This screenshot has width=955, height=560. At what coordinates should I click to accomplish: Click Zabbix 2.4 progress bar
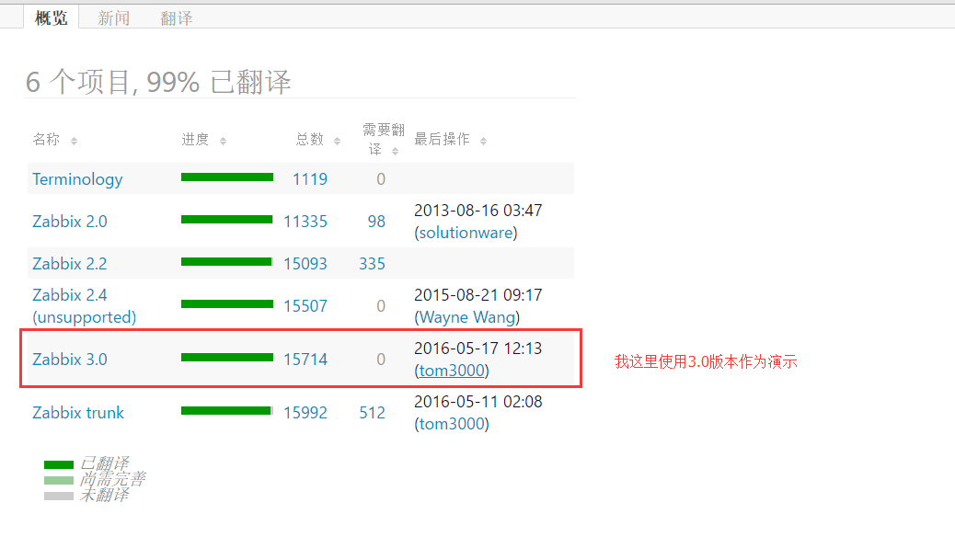click(x=227, y=303)
